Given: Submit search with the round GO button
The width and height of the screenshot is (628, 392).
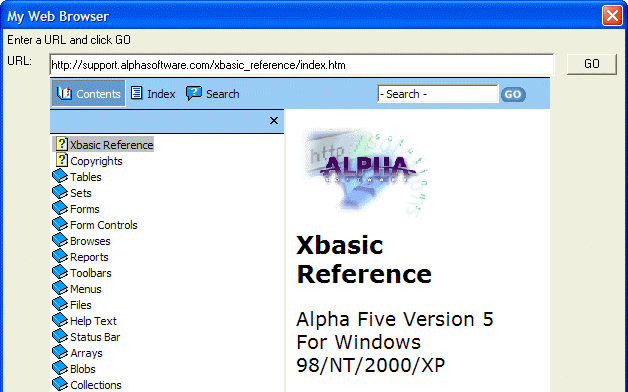Looking at the screenshot, I should pyautogui.click(x=513, y=94).
